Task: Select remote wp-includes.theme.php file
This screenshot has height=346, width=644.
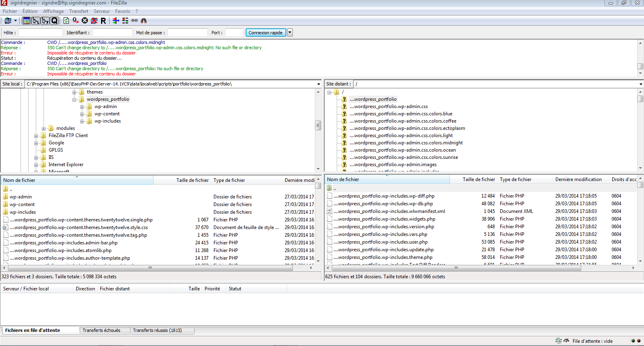Action: tap(383, 257)
